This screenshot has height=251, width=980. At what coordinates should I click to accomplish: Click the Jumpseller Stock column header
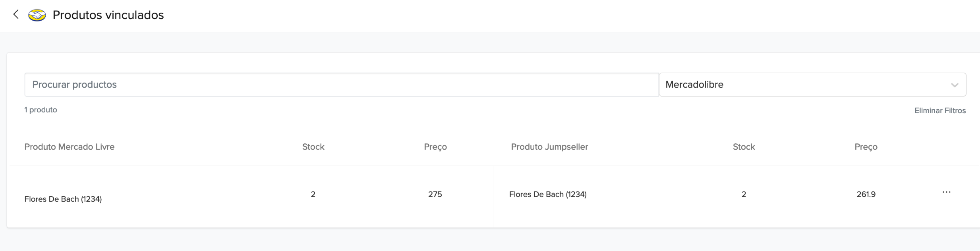pos(744,147)
